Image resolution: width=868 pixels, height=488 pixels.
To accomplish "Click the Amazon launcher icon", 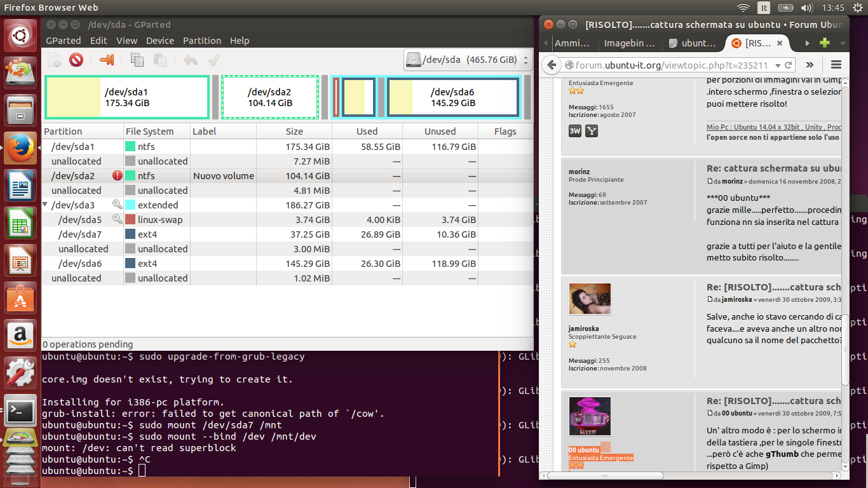I will tap(21, 335).
